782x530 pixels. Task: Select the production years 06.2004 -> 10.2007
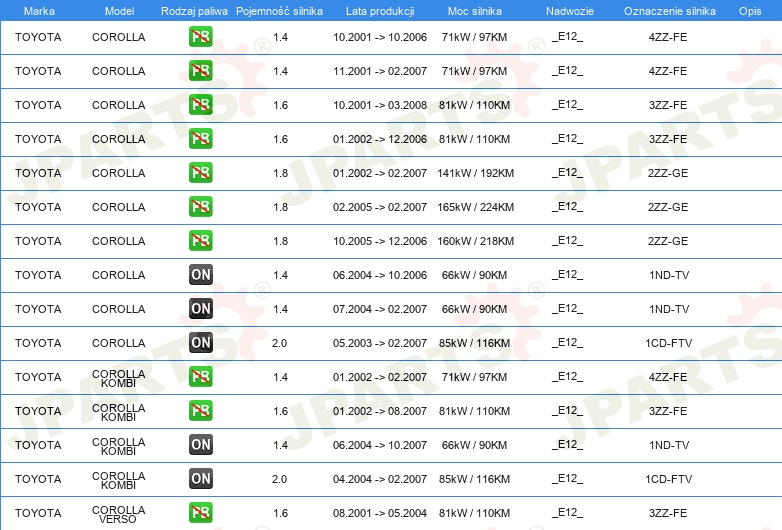380,445
